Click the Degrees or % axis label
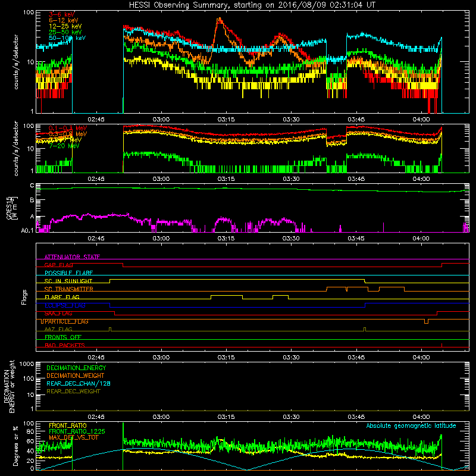The width and height of the screenshot is (476, 476). click(15, 446)
